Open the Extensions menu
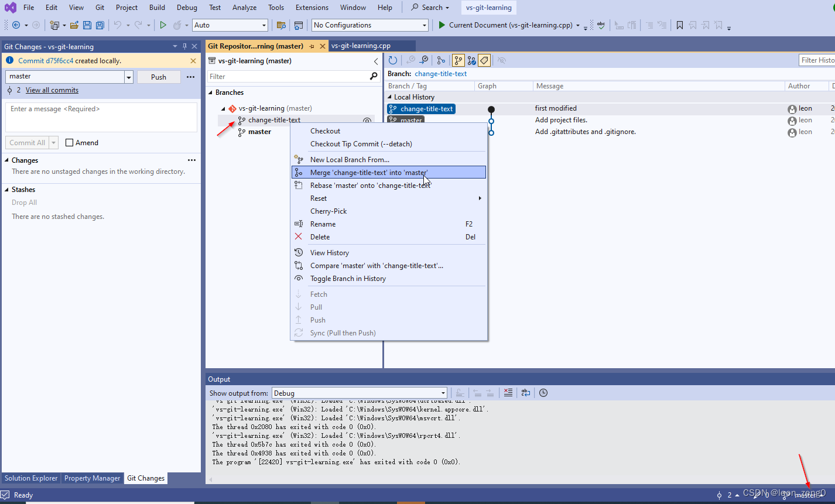 [312, 8]
